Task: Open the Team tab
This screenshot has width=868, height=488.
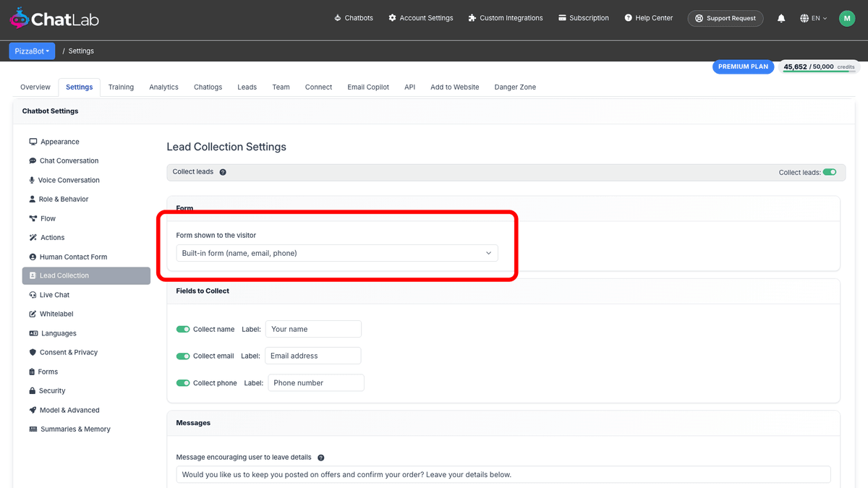Action: (x=281, y=87)
